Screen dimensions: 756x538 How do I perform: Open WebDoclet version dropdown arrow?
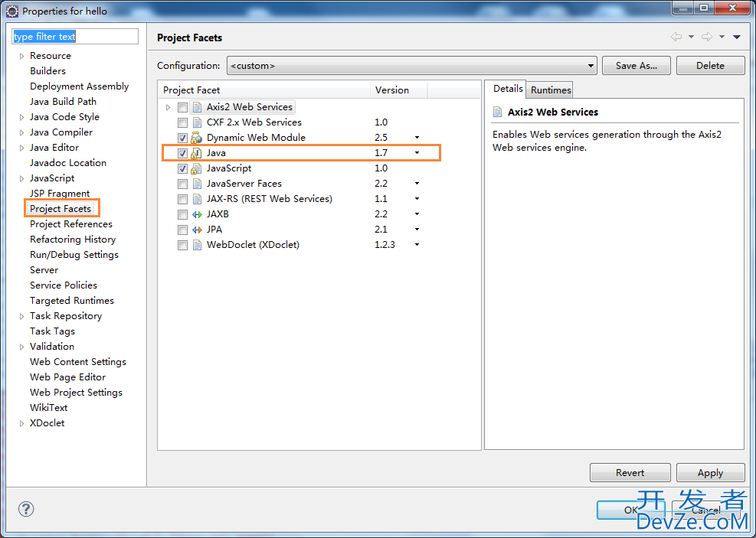click(417, 245)
